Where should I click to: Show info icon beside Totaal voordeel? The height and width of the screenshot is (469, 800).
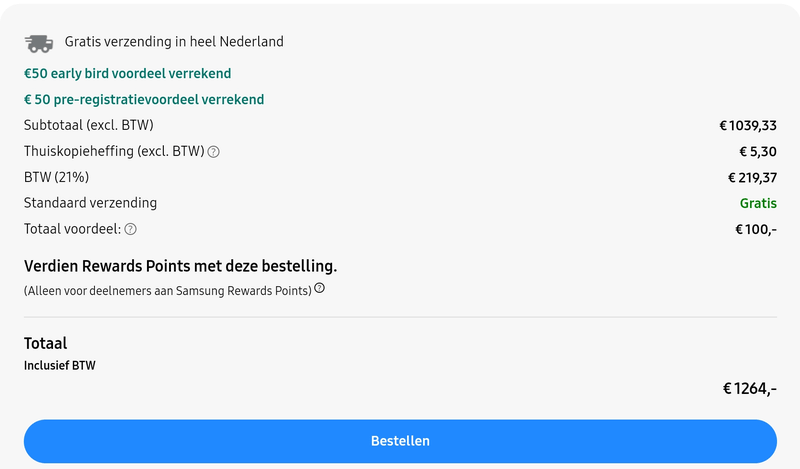(131, 229)
